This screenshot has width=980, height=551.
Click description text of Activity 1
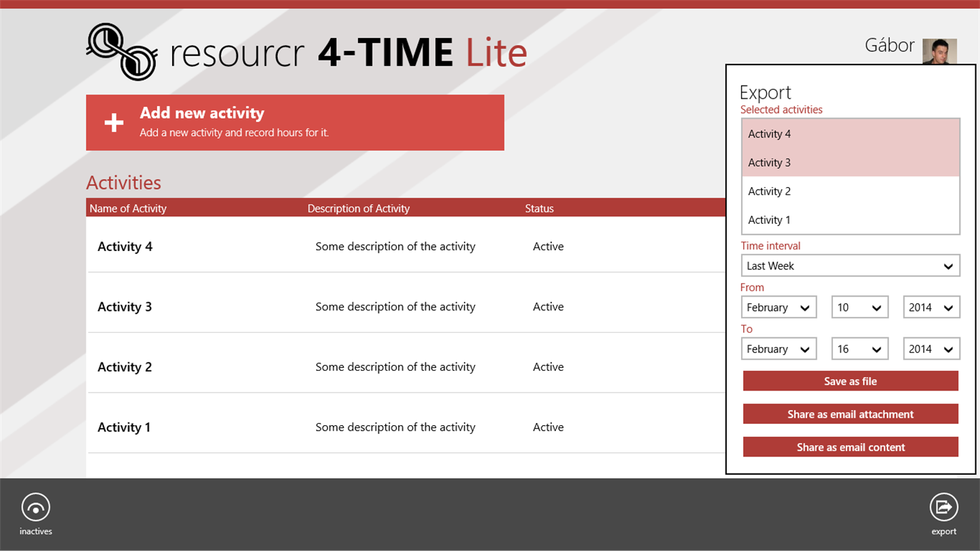tap(395, 427)
